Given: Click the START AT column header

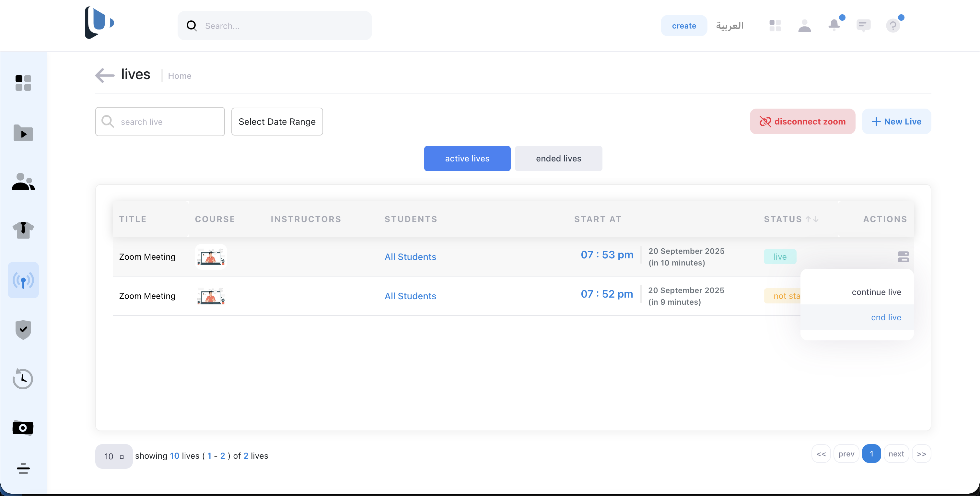Looking at the screenshot, I should pos(598,219).
